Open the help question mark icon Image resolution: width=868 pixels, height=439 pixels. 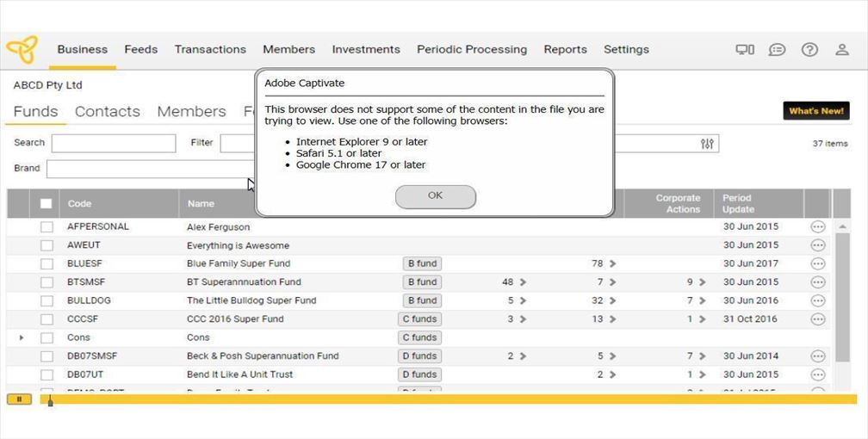click(809, 50)
